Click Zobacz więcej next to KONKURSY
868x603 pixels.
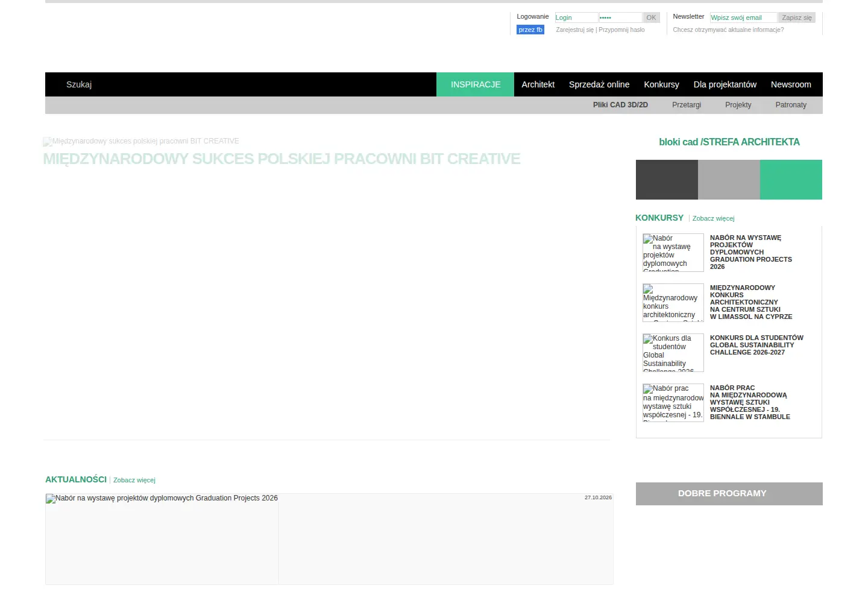(714, 218)
